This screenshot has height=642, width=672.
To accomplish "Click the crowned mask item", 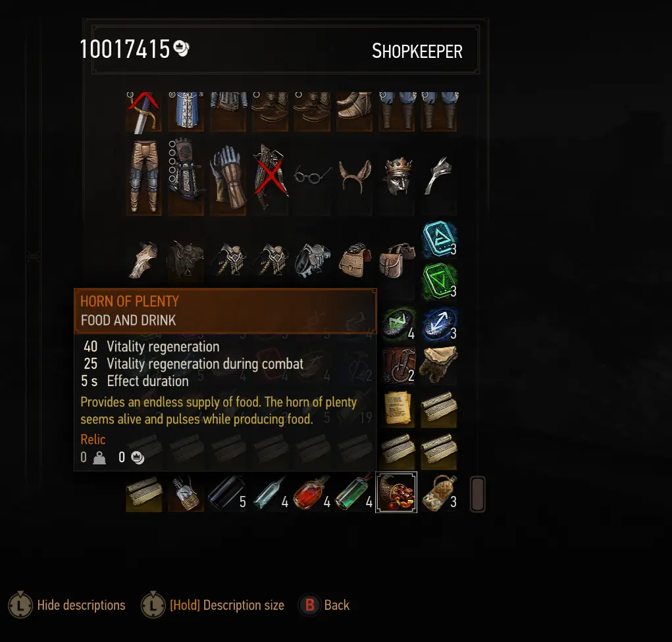I will [x=398, y=177].
